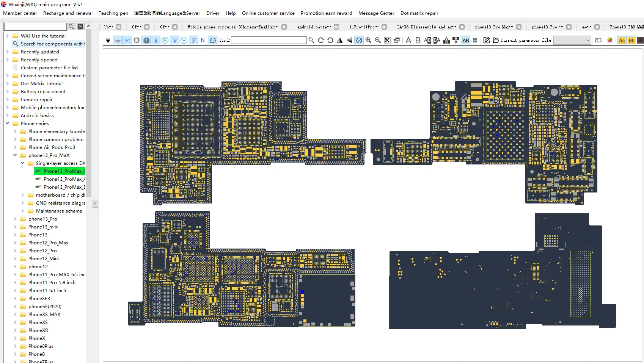Screen dimensions: 644x363
Task: Click the rotate clockwise icon
Action: (x=321, y=40)
